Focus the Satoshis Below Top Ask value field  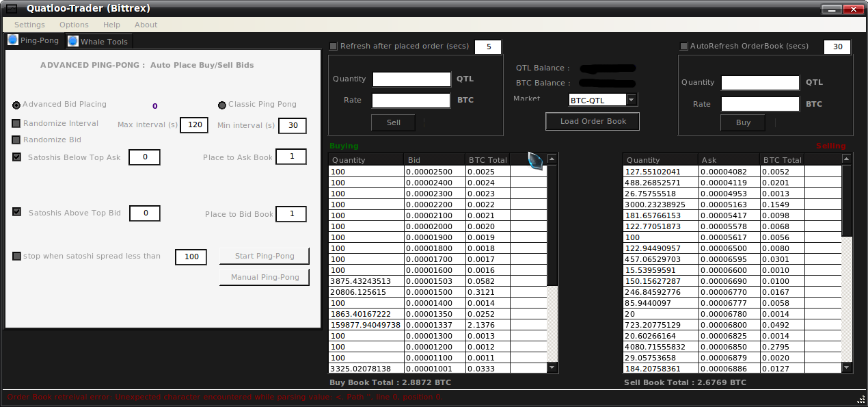coord(144,157)
